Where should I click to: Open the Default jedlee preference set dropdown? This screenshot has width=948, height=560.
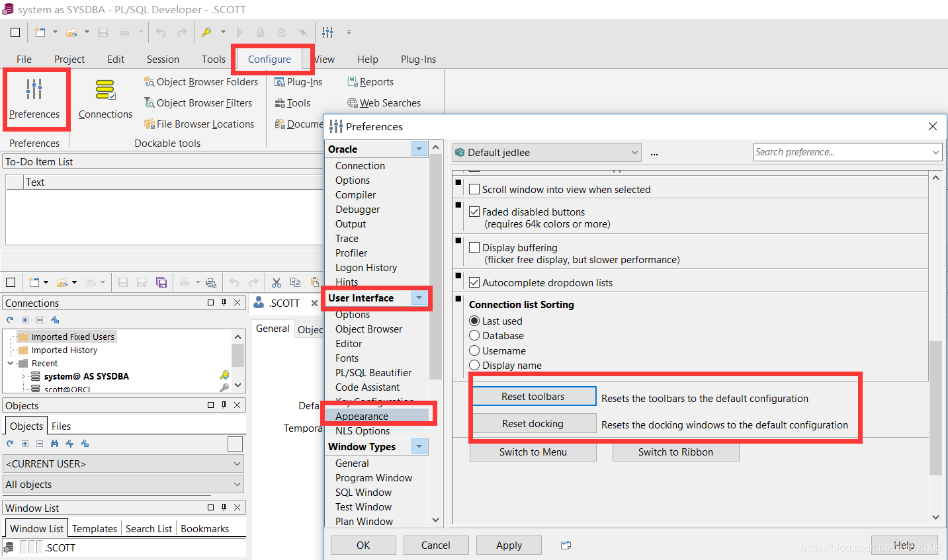(634, 152)
